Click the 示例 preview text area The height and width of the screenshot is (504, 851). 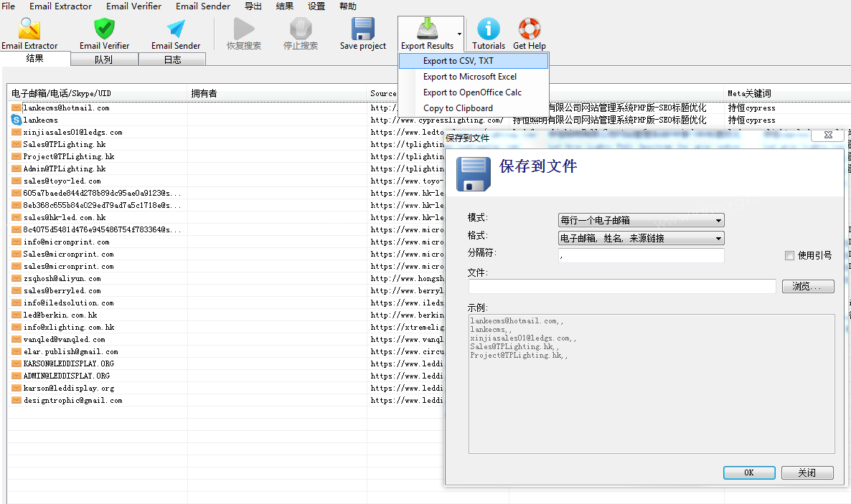coord(652,384)
